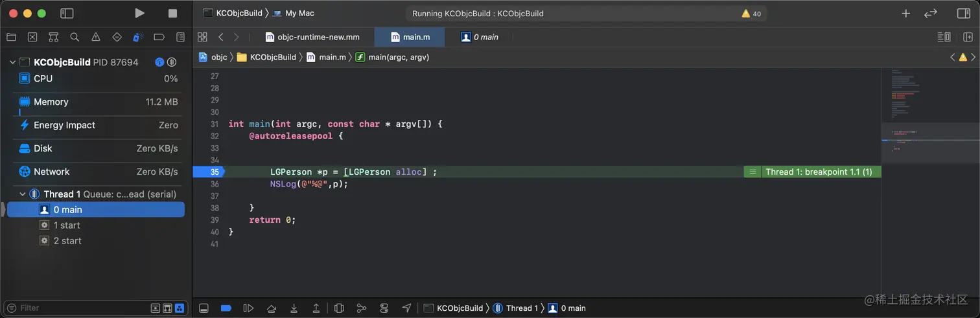Screen dimensions: 980x318
Task: Go to previous issue arrow
Action: click(x=952, y=57)
